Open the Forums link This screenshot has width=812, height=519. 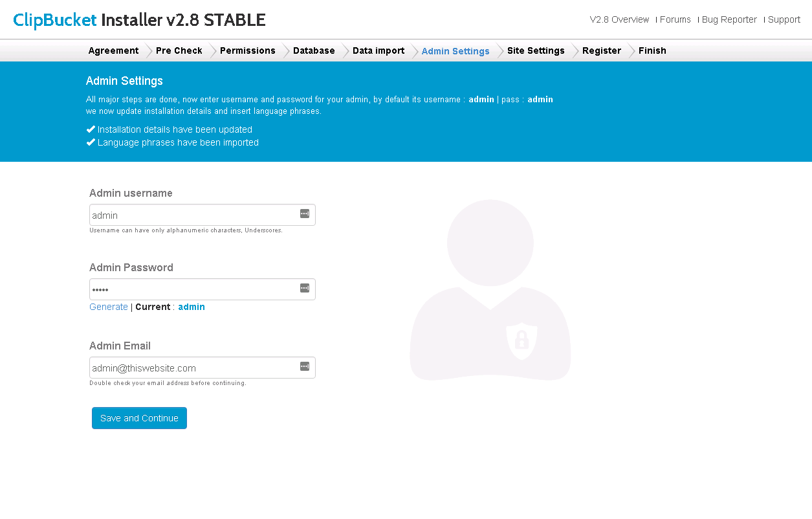(x=675, y=19)
